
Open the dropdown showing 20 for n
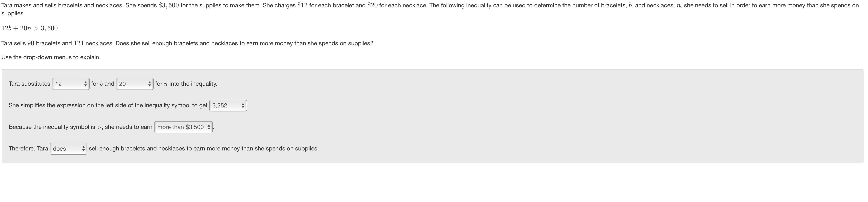pyautogui.click(x=135, y=84)
